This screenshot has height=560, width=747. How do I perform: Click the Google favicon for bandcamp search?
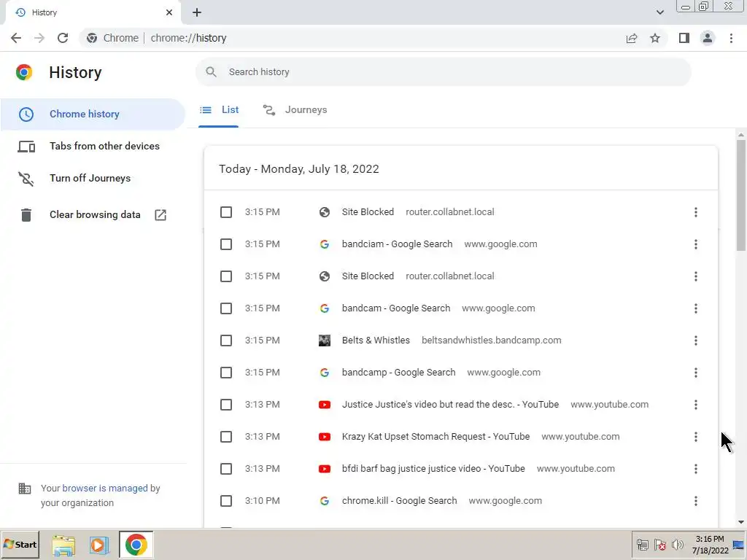[x=325, y=373]
